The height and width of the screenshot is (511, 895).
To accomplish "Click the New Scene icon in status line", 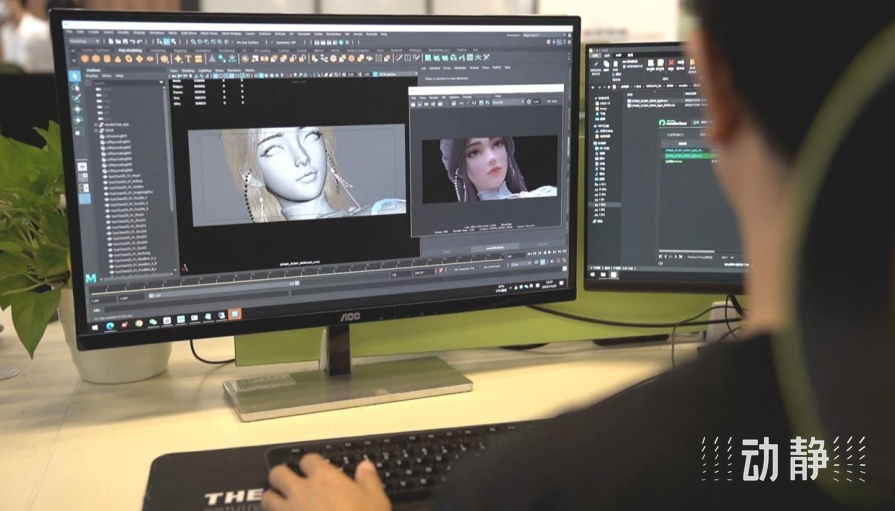I will (x=111, y=42).
